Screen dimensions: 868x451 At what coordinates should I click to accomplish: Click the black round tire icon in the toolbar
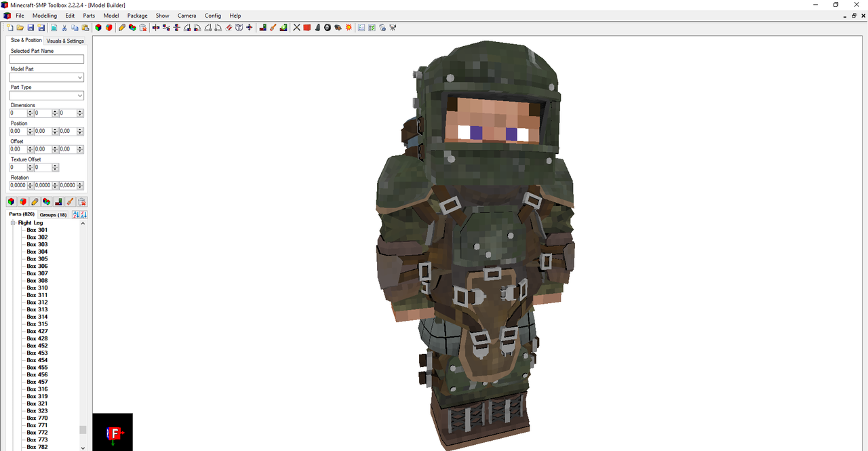(328, 28)
